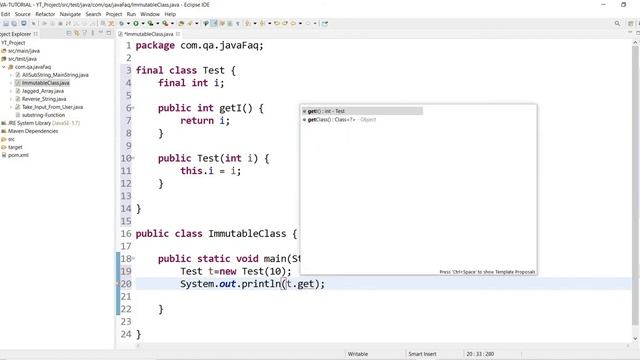The image size is (640, 360).
Task: Minimize the Project Explorer panel
Action: (100, 33)
